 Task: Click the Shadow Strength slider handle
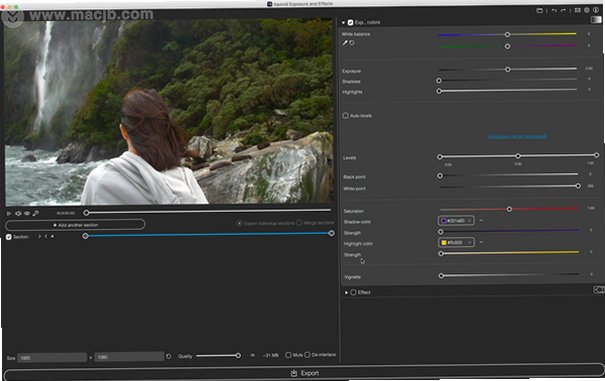(x=441, y=232)
